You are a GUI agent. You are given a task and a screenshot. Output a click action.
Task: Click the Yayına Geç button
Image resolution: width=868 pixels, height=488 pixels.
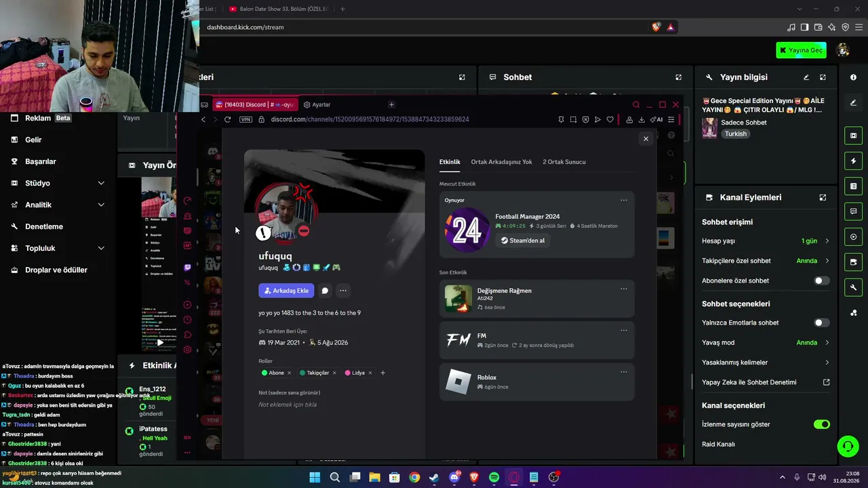pyautogui.click(x=802, y=50)
